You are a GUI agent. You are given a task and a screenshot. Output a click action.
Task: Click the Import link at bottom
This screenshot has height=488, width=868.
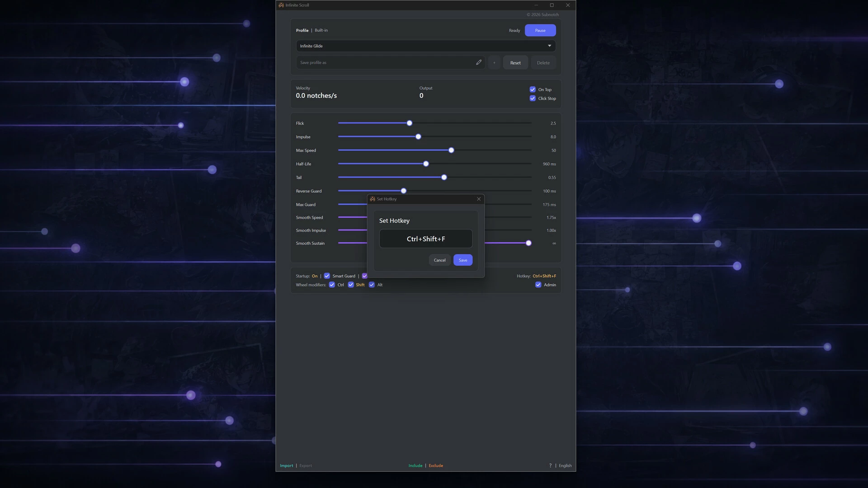click(286, 465)
